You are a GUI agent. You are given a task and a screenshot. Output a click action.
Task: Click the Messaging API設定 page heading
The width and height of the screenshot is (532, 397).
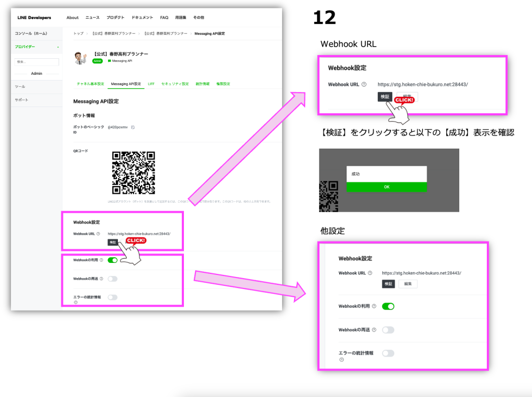coord(96,101)
